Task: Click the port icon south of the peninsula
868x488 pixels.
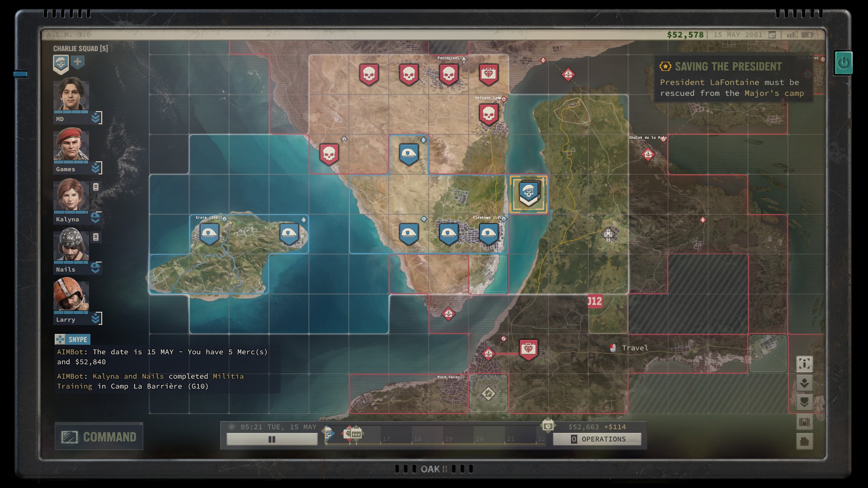Action: pos(448,314)
